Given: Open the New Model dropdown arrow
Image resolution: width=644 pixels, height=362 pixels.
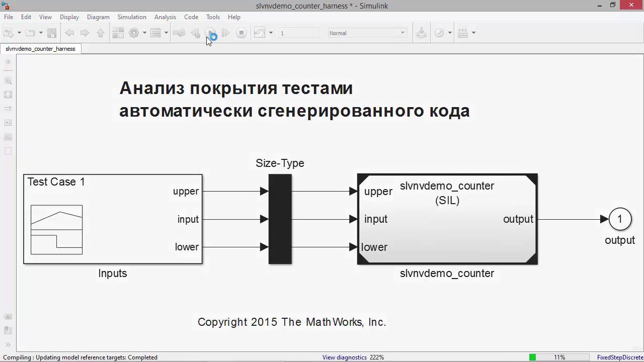Looking at the screenshot, I should 19,33.
